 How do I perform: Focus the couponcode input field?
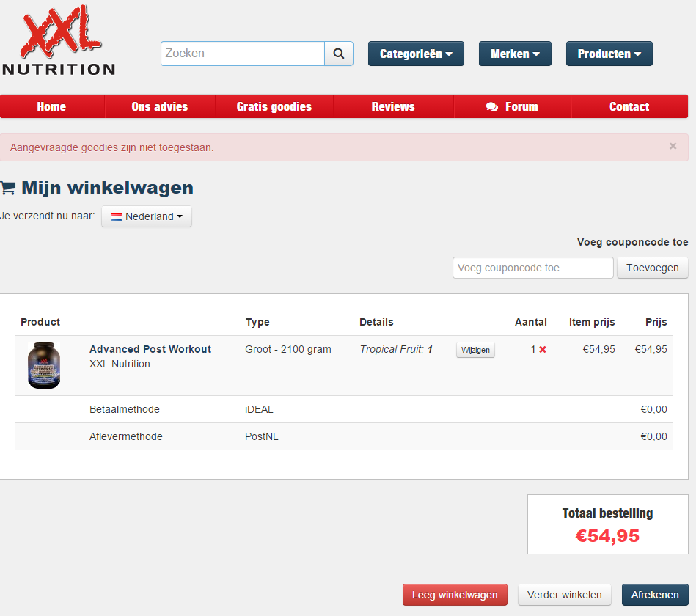coord(532,268)
